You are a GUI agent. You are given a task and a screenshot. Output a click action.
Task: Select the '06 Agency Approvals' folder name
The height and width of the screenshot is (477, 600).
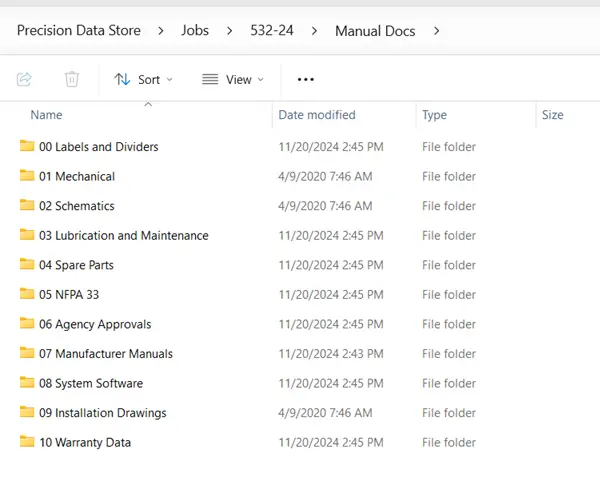pyautogui.click(x=95, y=324)
